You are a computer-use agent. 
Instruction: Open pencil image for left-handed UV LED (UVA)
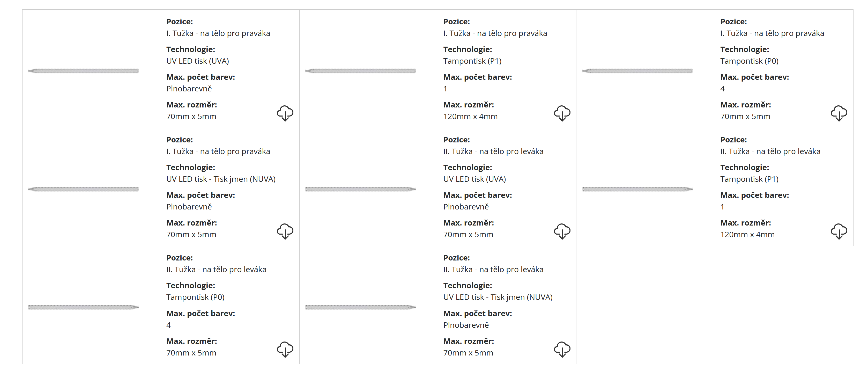point(360,189)
